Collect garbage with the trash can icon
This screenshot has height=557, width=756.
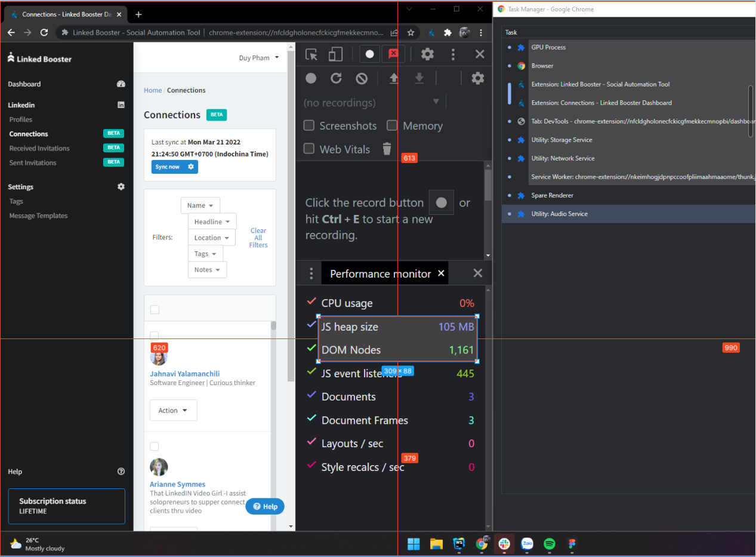point(387,149)
